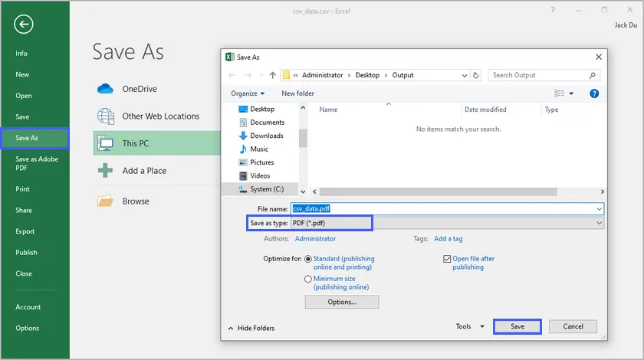Click the folder tree scroll down arrow
Image resolution: width=644 pixels, height=360 pixels.
(x=303, y=191)
